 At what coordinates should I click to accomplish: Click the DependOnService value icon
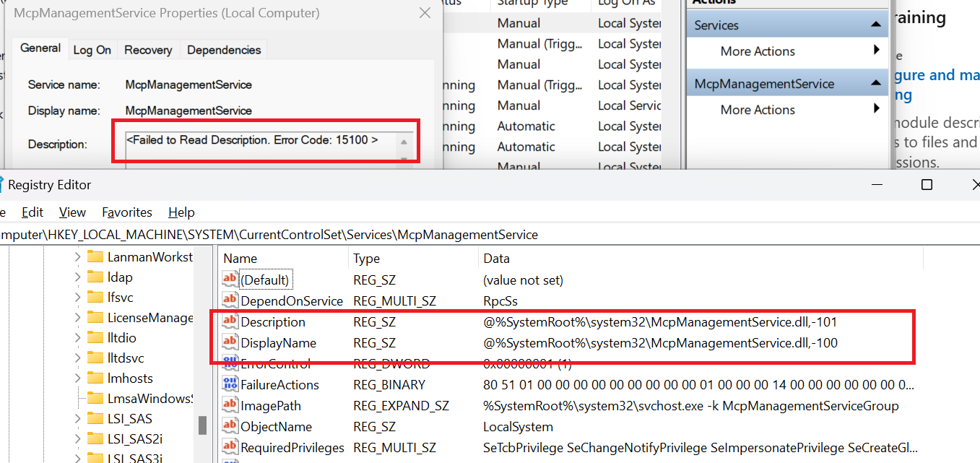tap(230, 300)
